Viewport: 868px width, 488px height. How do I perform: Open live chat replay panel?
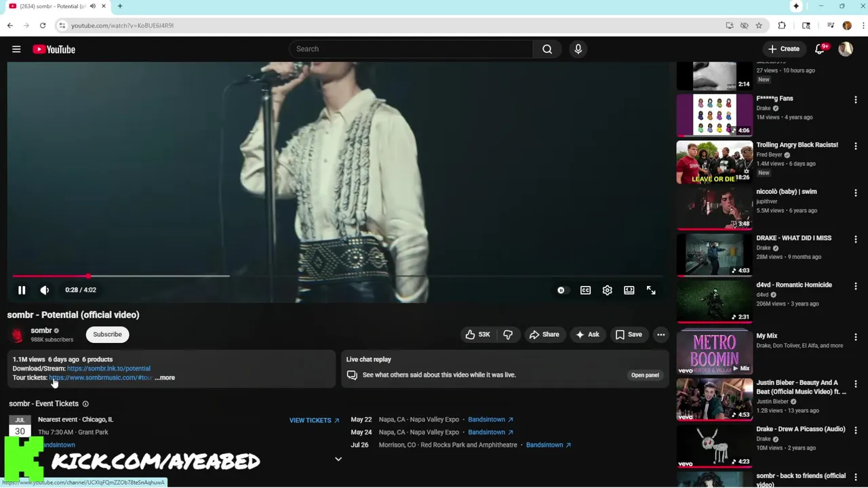click(645, 375)
